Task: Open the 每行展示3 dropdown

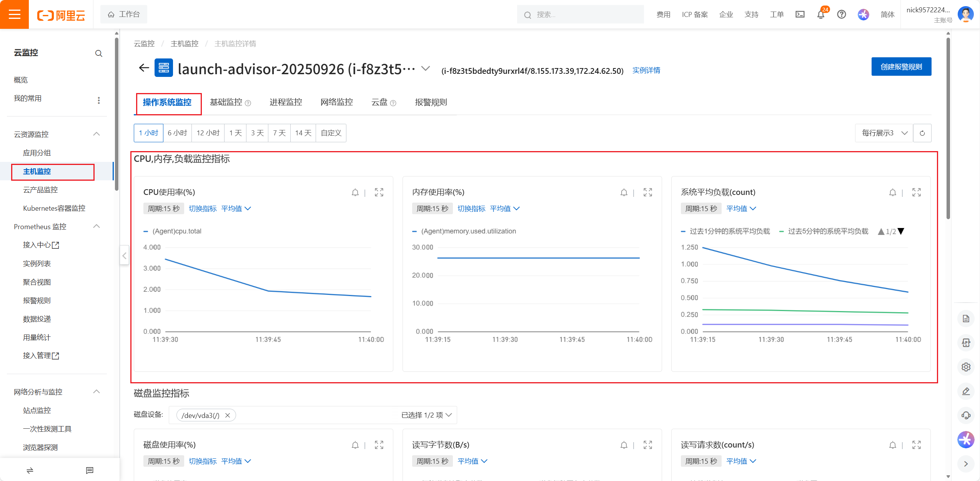Action: pos(884,133)
